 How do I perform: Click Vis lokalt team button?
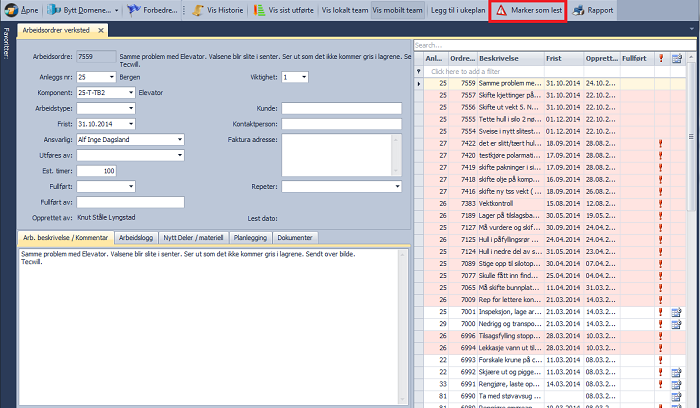(x=344, y=10)
